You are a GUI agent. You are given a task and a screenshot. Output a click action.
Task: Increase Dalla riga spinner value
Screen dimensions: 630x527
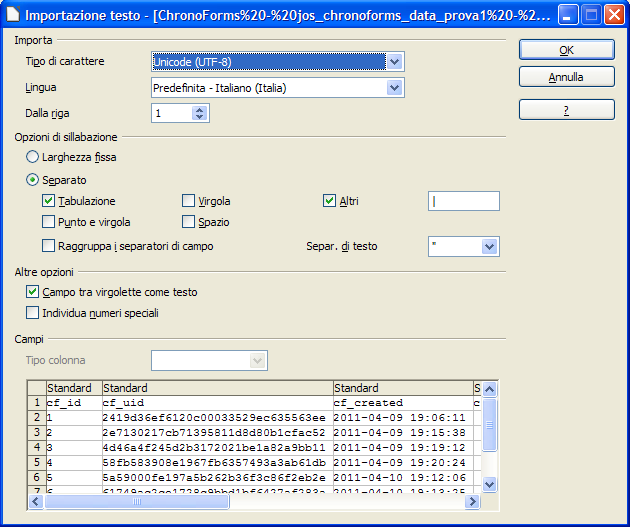(200, 109)
